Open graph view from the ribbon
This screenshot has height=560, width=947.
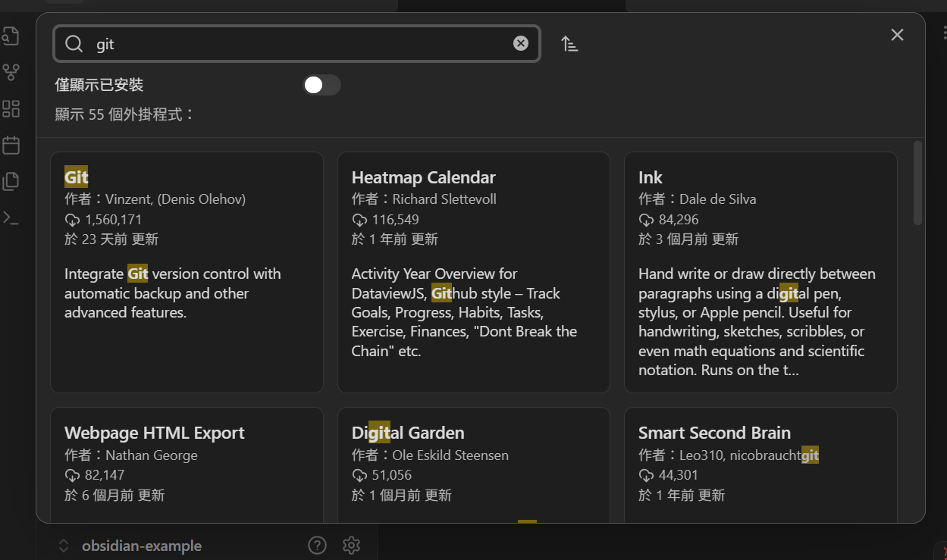point(11,72)
